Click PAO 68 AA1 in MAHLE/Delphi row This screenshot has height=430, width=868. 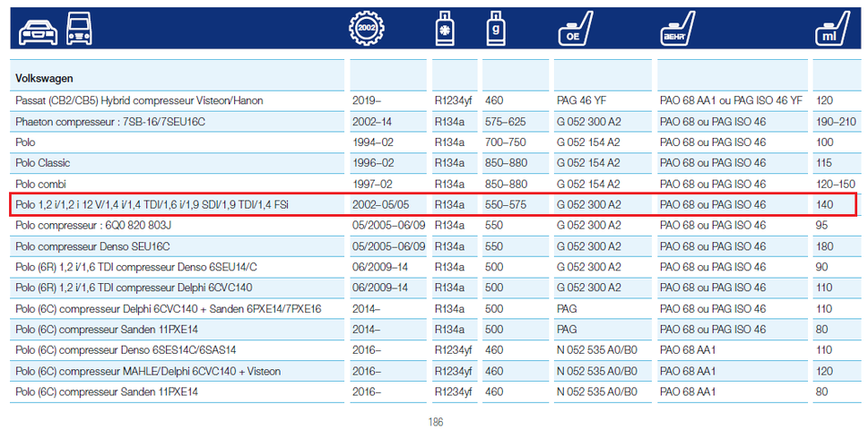[688, 371]
